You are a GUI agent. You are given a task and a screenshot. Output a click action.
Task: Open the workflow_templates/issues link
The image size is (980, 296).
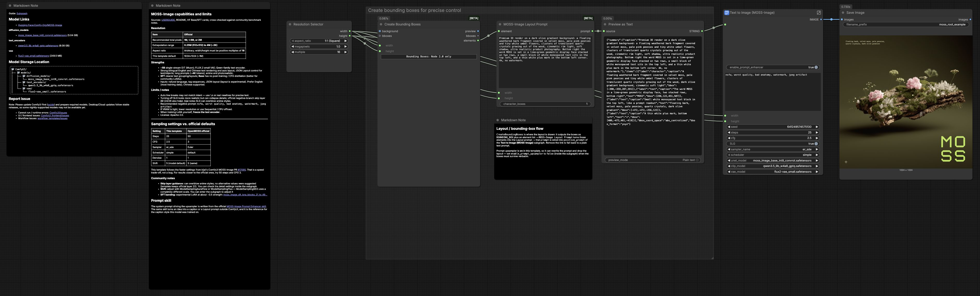52,118
